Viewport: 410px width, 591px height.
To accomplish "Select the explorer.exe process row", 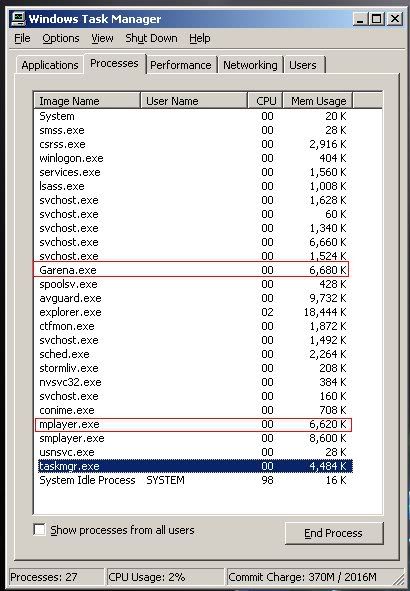I will point(193,312).
